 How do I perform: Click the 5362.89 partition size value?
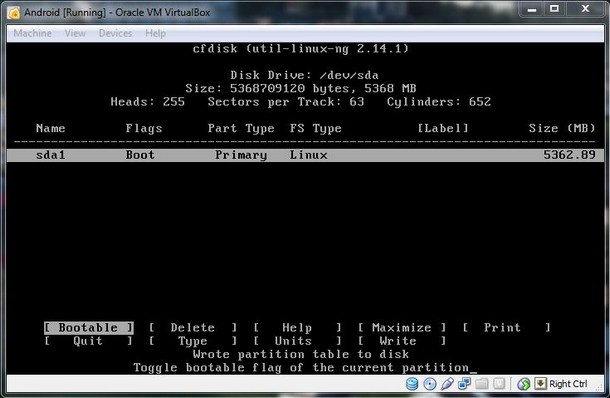point(569,155)
